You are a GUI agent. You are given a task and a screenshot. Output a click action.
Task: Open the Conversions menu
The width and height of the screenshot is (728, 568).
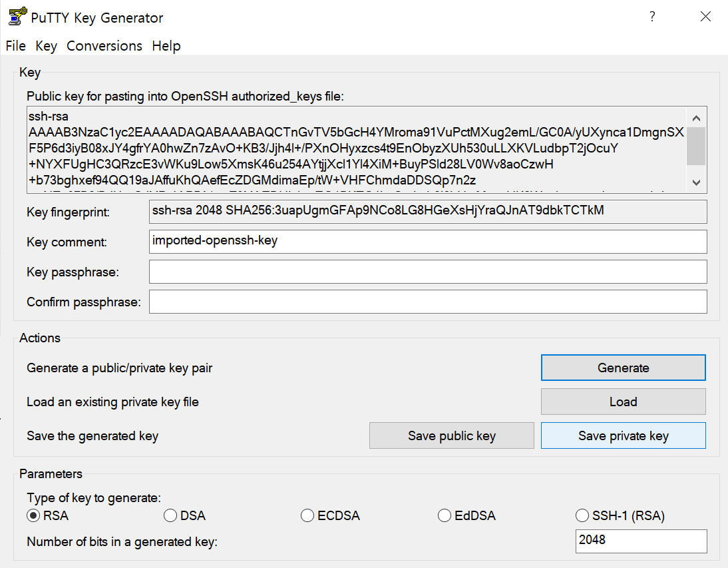[104, 45]
